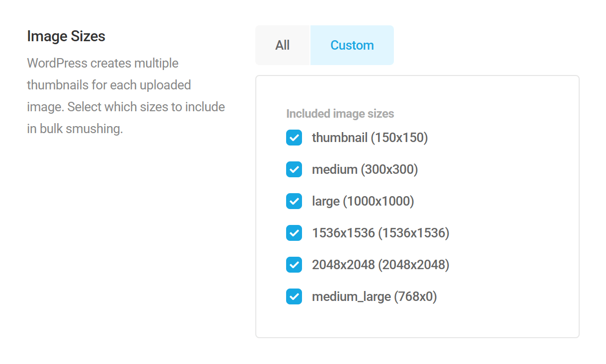
Task: Uncheck the thumbnail (150x150) checkbox
Action: pyautogui.click(x=294, y=138)
